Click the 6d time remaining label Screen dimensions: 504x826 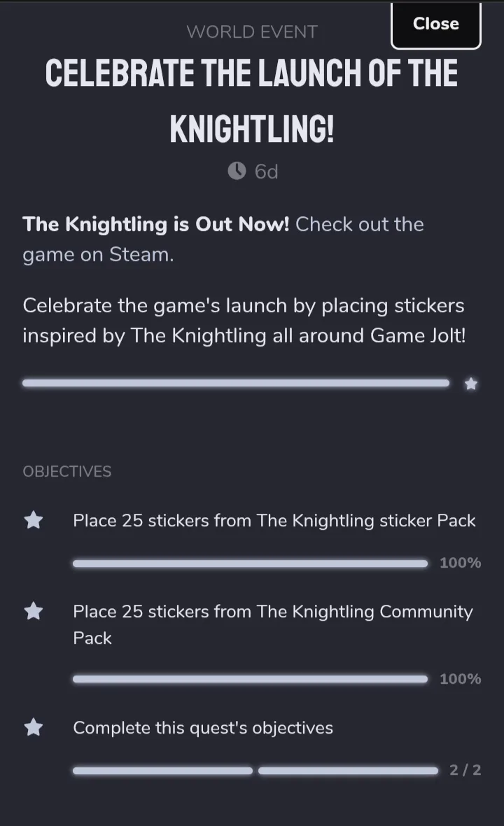coord(267,171)
